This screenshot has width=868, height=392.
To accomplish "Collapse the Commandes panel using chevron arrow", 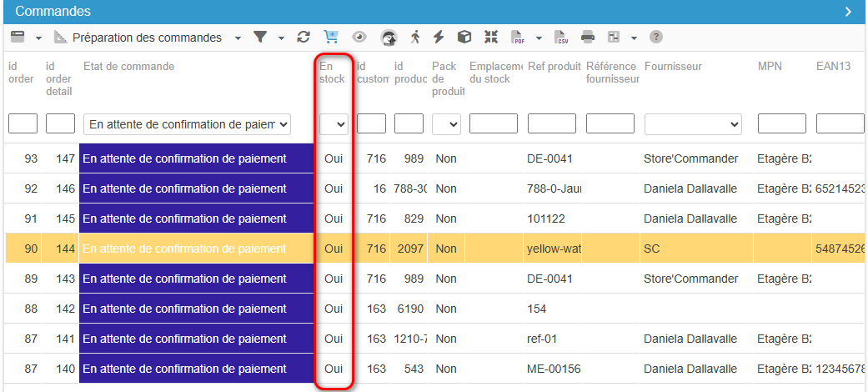I will tap(848, 12).
